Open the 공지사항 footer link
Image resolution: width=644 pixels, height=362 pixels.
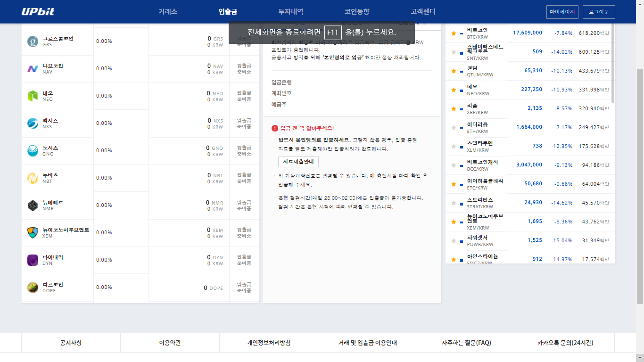click(x=71, y=343)
